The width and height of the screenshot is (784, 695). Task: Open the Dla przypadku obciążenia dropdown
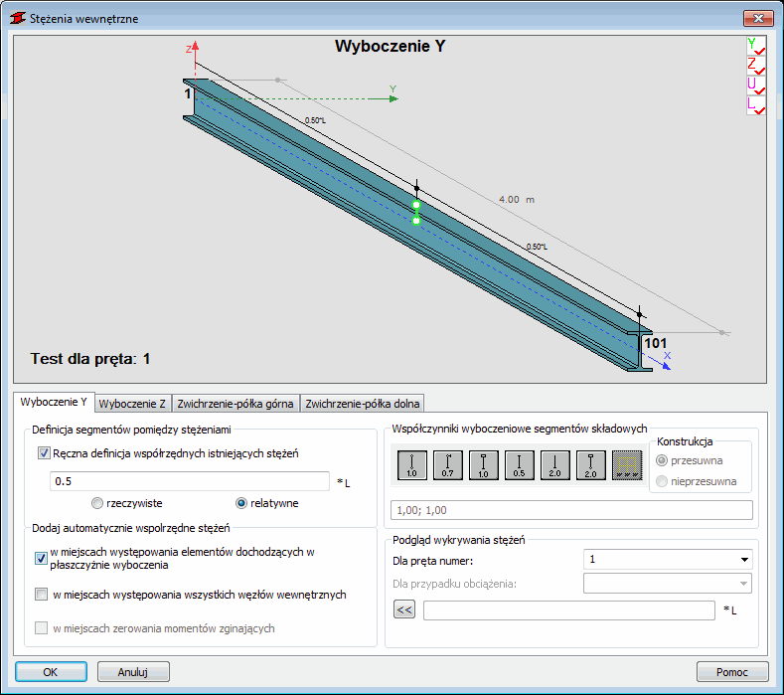(668, 584)
